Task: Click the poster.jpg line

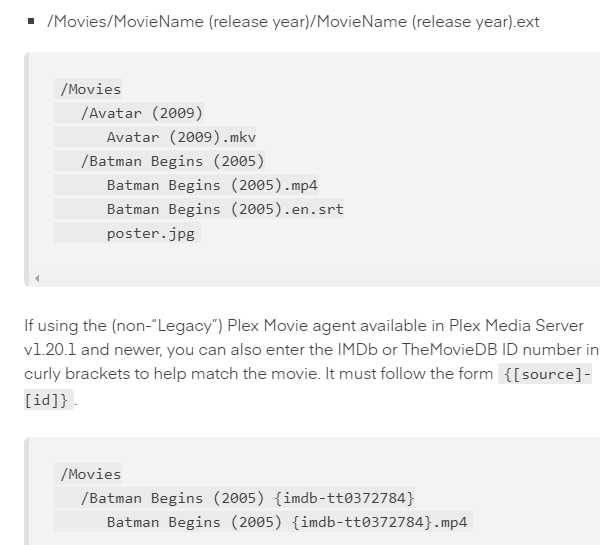Action: pyautogui.click(x=152, y=233)
